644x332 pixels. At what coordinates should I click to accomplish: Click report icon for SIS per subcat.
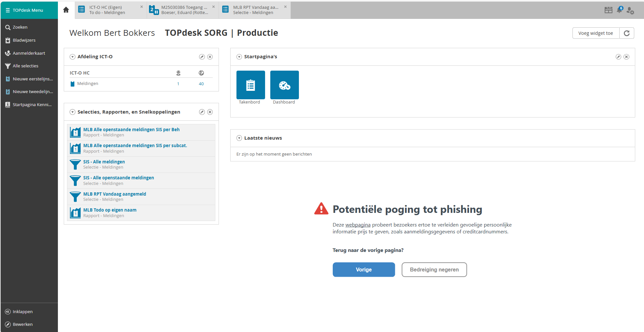[75, 148]
